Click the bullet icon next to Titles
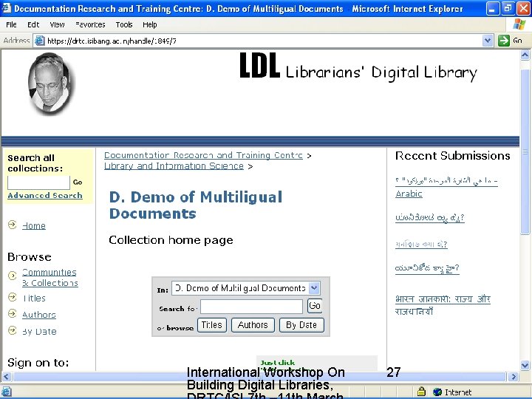Screen dimensions: 532x399 pyautogui.click(x=13, y=297)
